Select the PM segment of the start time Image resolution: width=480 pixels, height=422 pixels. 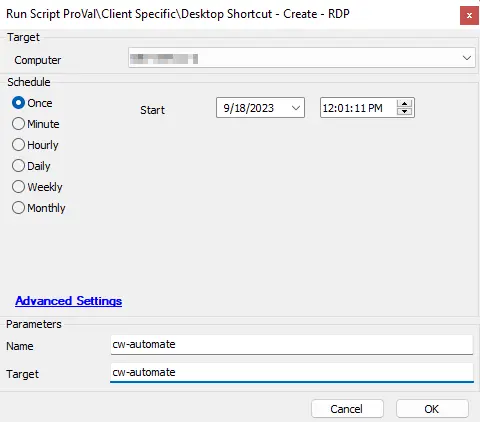click(x=375, y=108)
